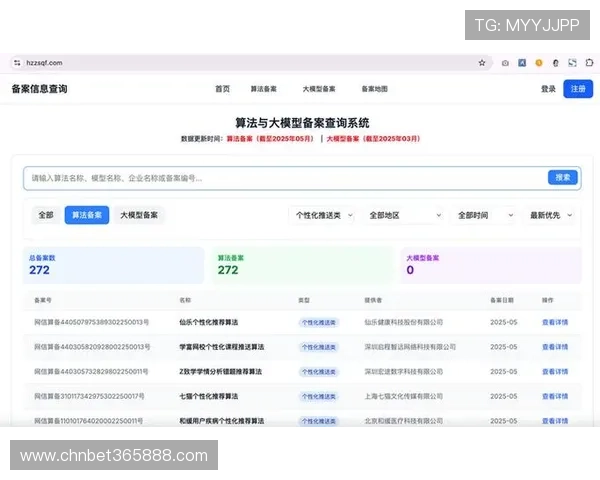Screen dimensions: 600x480
Task: Click the 类型 column header
Action: pyautogui.click(x=304, y=300)
